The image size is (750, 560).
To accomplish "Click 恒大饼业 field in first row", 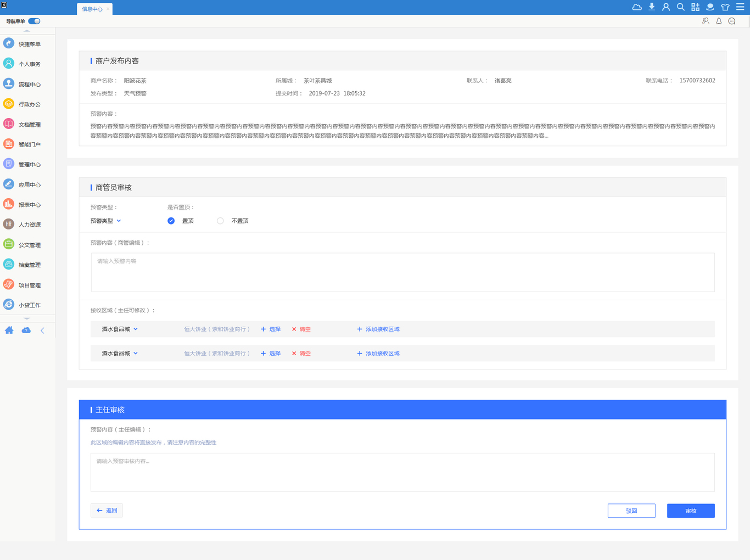I will (x=217, y=329).
